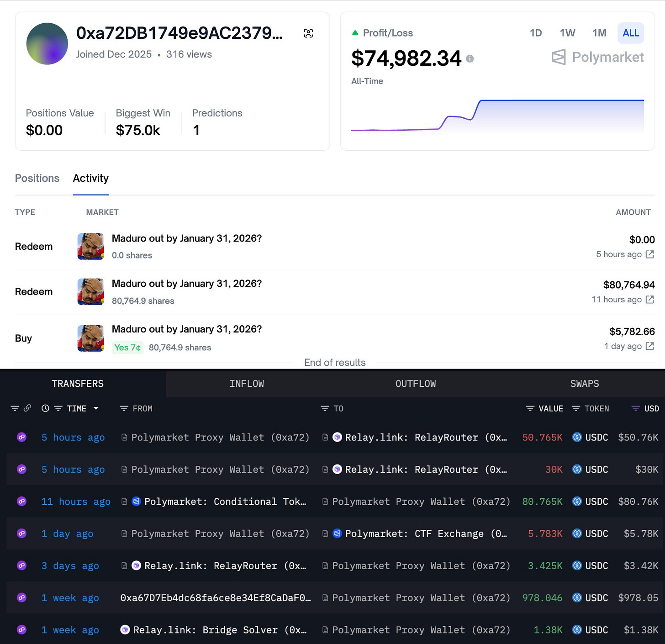Click the $80.76K USD value
The height and width of the screenshot is (644, 665).
[638, 501]
